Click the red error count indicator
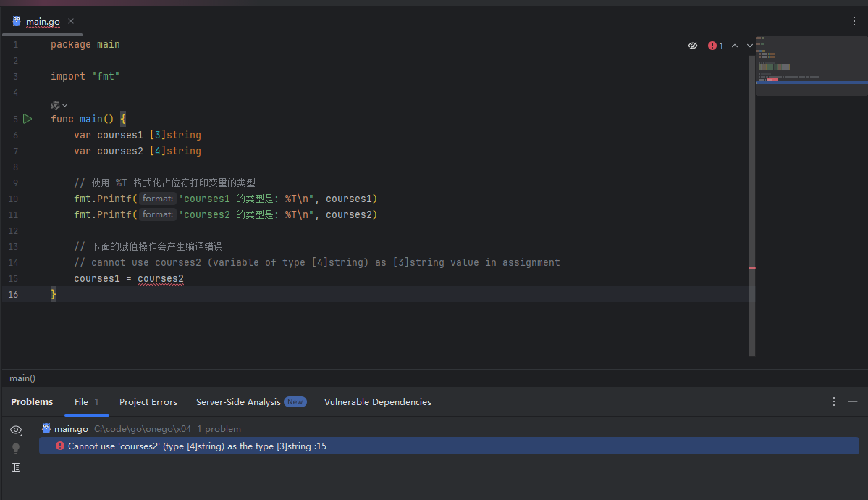 click(x=715, y=46)
